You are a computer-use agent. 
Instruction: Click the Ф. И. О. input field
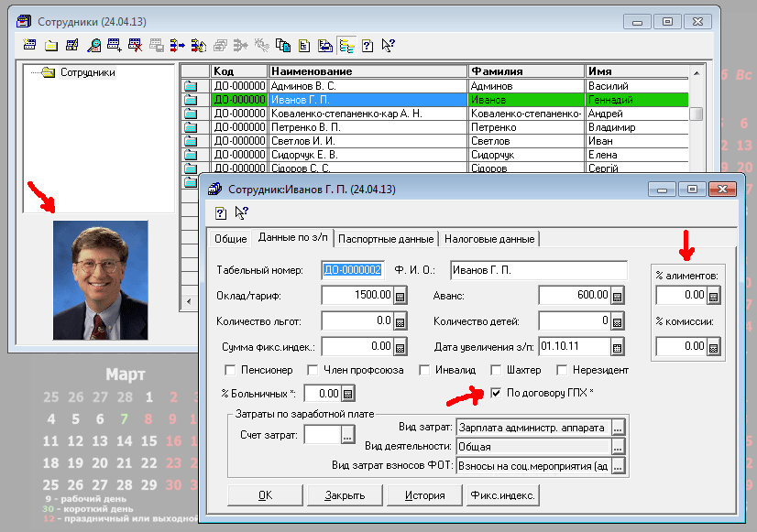539,270
